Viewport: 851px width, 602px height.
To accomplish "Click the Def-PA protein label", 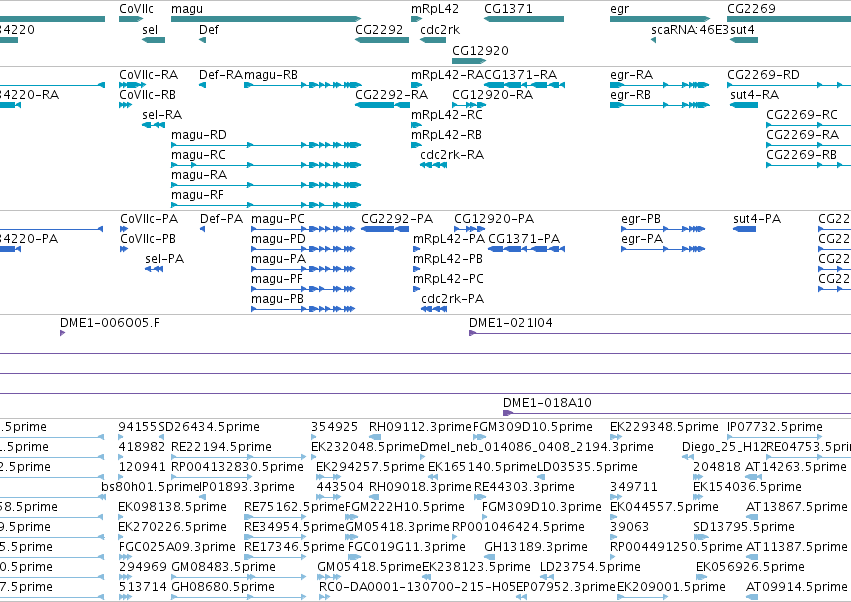I will 221,219.
